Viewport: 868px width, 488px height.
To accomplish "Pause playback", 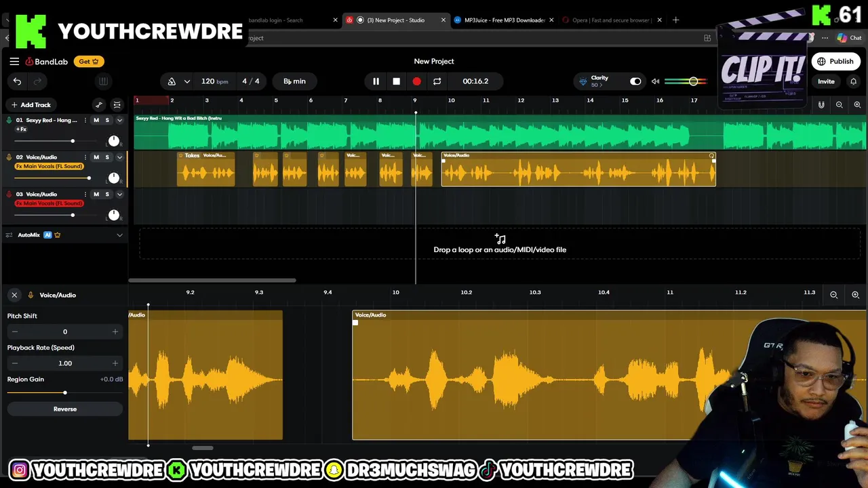I will pos(376,81).
